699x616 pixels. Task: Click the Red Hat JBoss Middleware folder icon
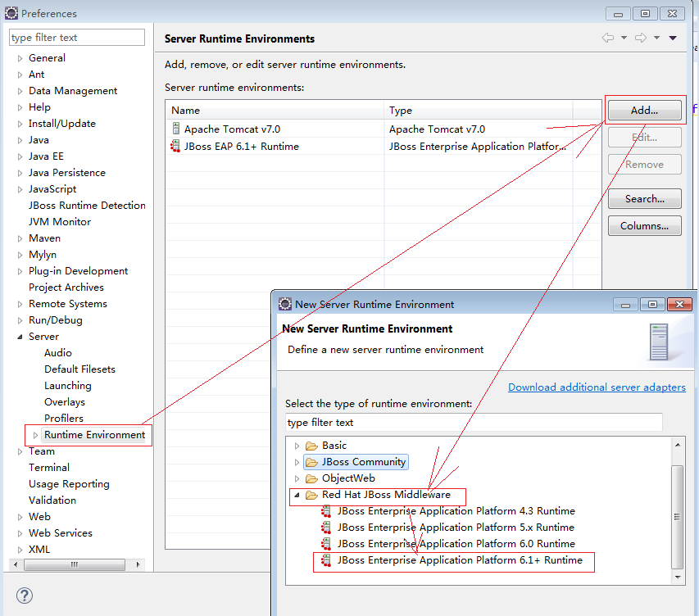point(311,496)
